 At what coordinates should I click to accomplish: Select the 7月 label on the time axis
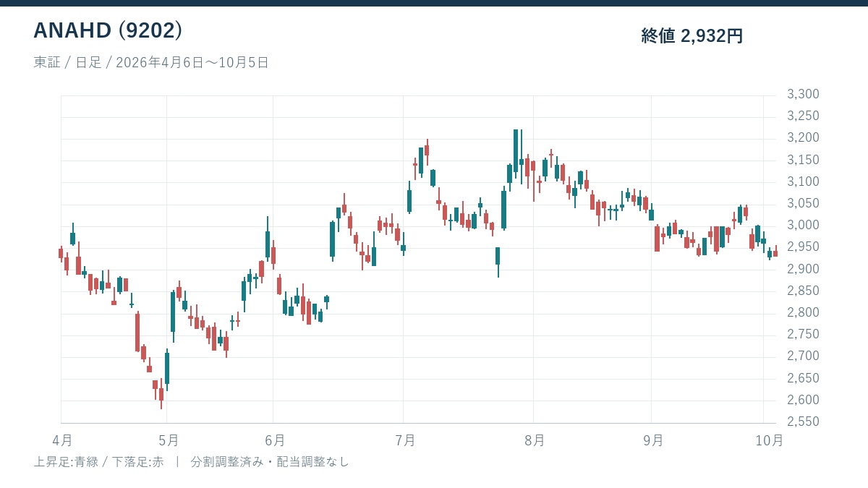(x=405, y=440)
